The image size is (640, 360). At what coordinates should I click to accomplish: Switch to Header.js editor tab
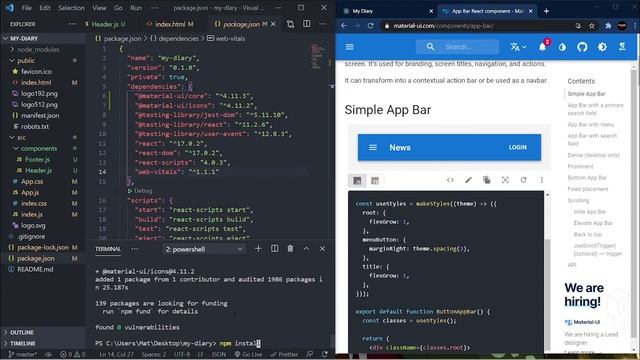pos(105,24)
